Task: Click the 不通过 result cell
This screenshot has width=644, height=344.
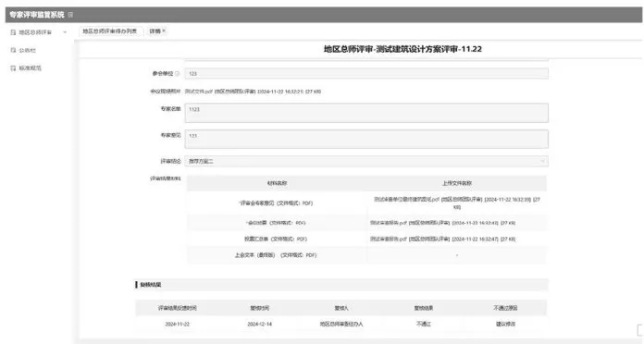Action: 424,324
